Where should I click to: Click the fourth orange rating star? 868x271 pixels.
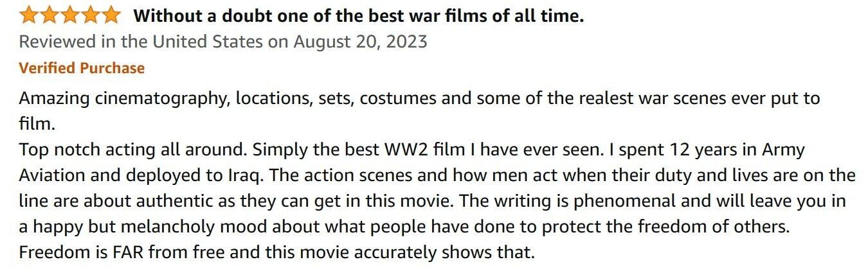coord(89,15)
